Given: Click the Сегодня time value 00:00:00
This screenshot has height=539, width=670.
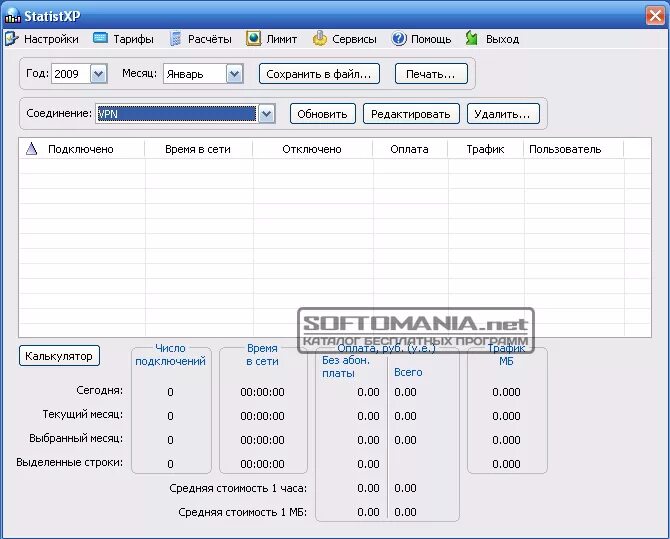Looking at the screenshot, I should click(x=262, y=392).
